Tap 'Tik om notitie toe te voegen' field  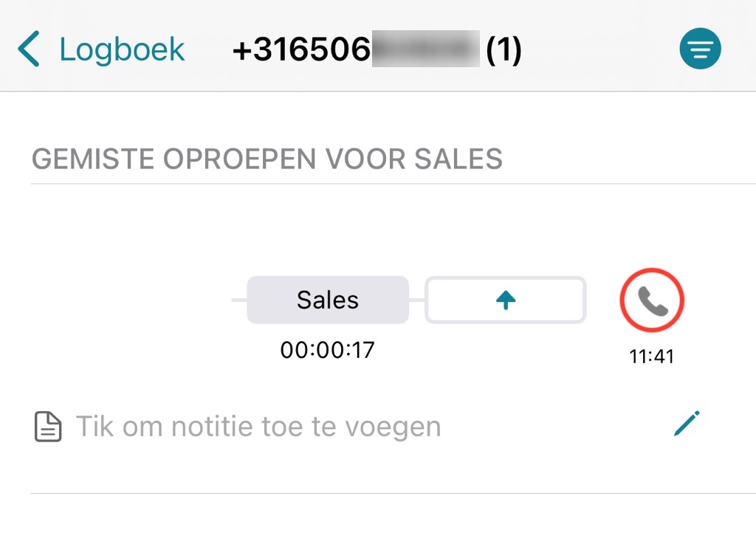point(258,427)
